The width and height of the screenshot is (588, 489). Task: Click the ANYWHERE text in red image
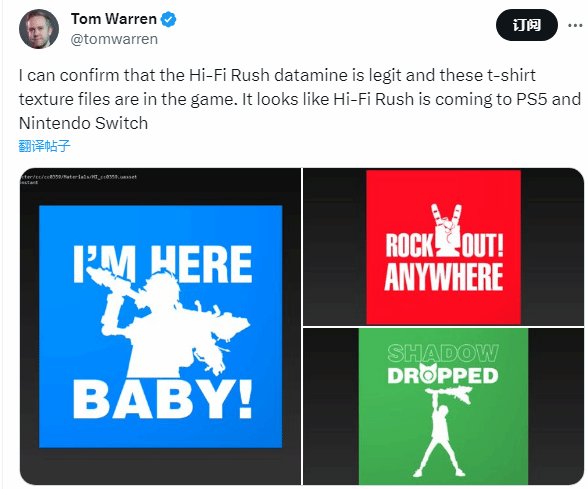click(444, 277)
